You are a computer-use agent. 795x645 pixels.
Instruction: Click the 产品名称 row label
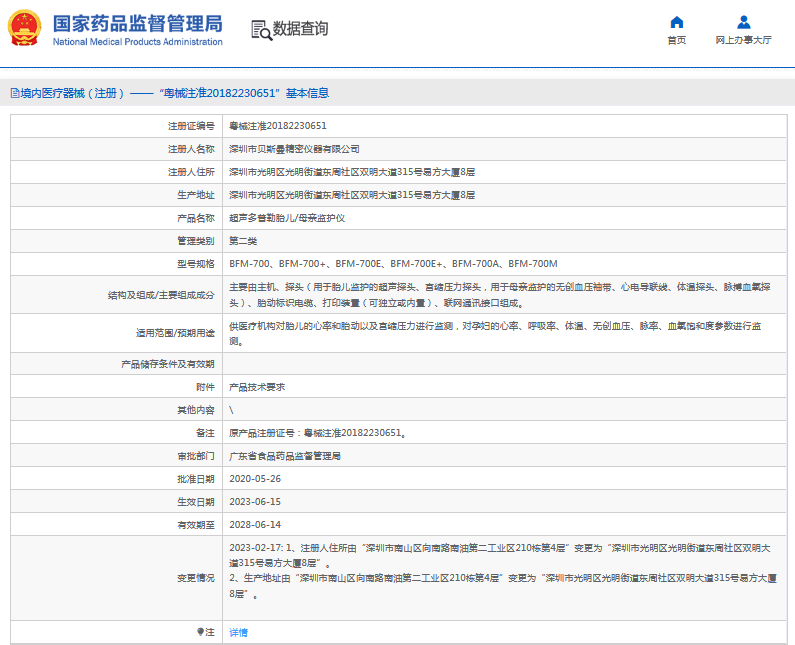pyautogui.click(x=196, y=218)
